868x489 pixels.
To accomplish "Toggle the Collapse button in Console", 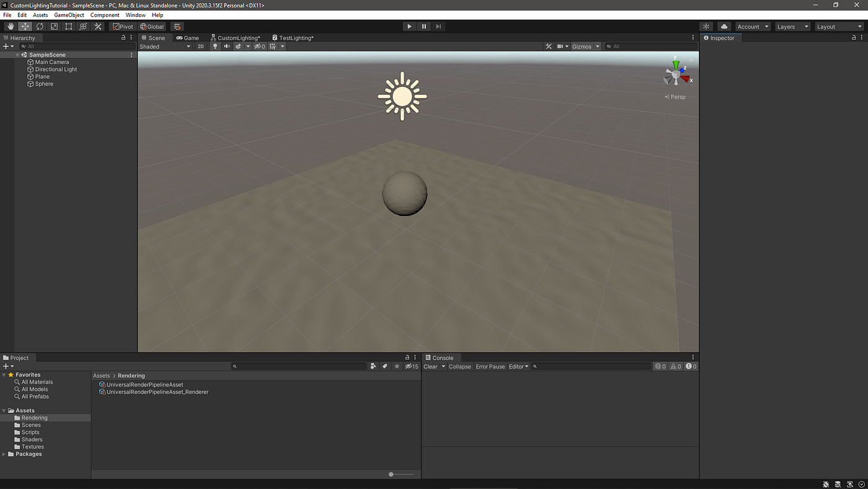I will tap(460, 367).
